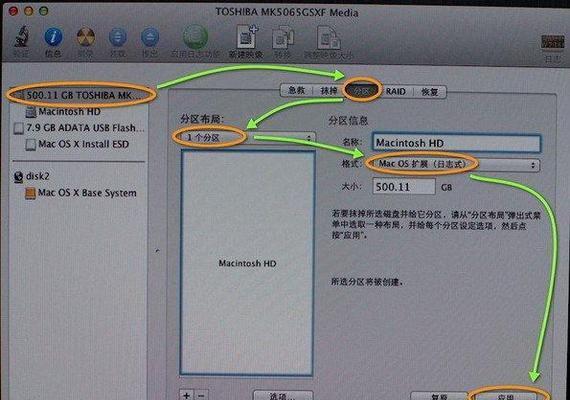Switch to the 恢复 tab
570x400 pixels.
(x=429, y=92)
